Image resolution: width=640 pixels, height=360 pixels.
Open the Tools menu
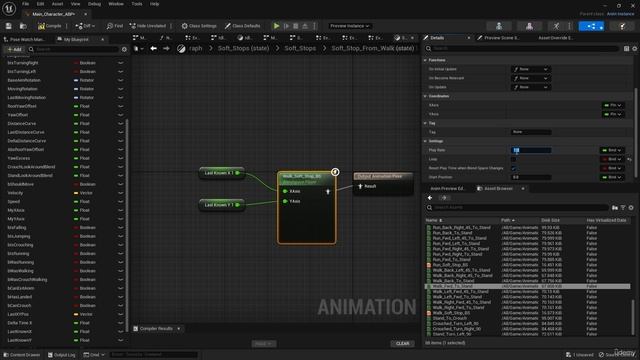(x=137, y=4)
